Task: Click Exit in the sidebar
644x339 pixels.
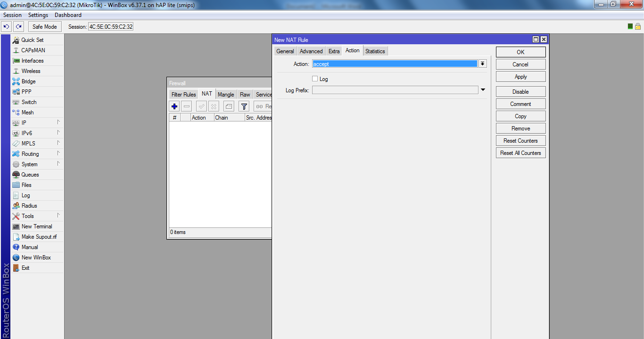Action: pos(37,268)
